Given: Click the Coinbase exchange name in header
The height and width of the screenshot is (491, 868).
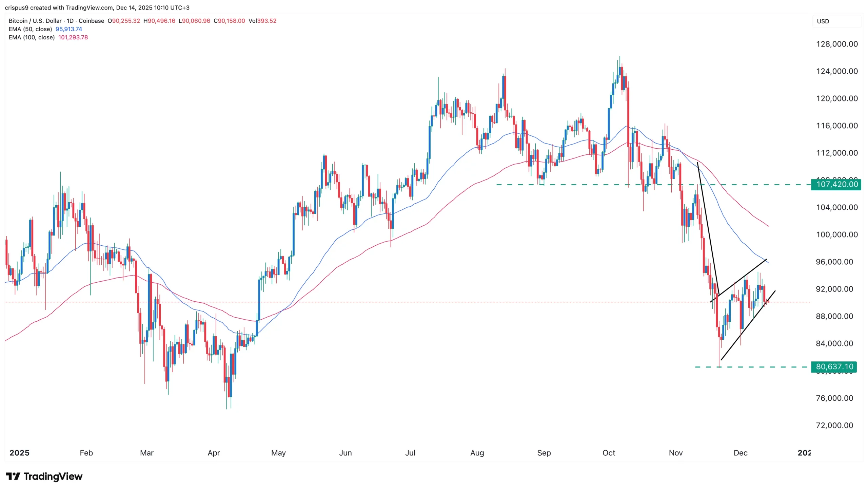Looking at the screenshot, I should 91,21.
